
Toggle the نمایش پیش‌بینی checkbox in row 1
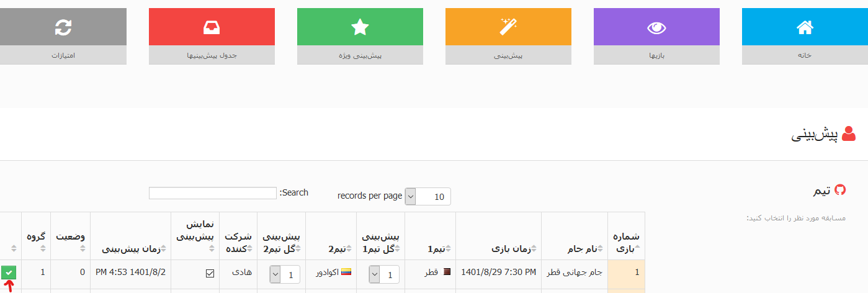210,273
